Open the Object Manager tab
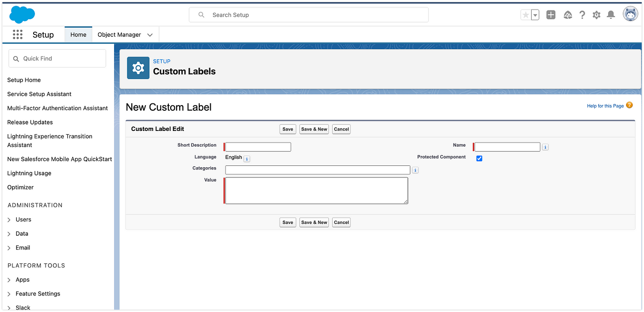Screen dimensions: 644x312 point(119,34)
